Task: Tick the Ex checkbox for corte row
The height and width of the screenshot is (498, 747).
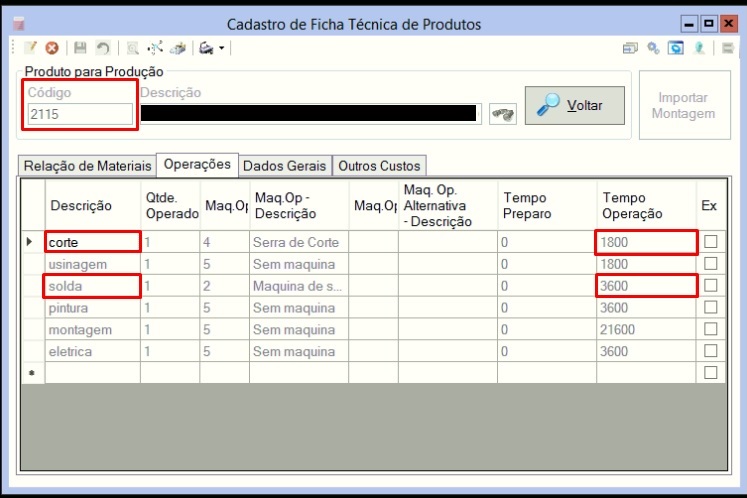Action: click(x=710, y=242)
